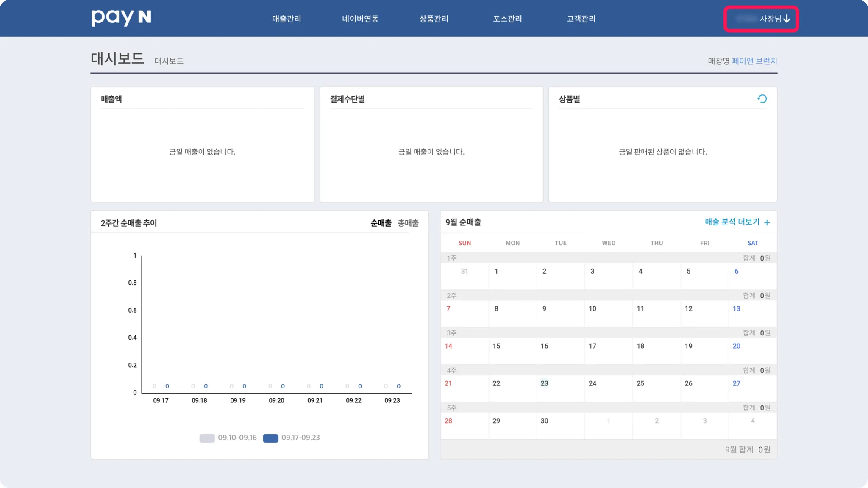Select September 23 on the calendar
This screenshot has width=868, height=488.
(544, 383)
